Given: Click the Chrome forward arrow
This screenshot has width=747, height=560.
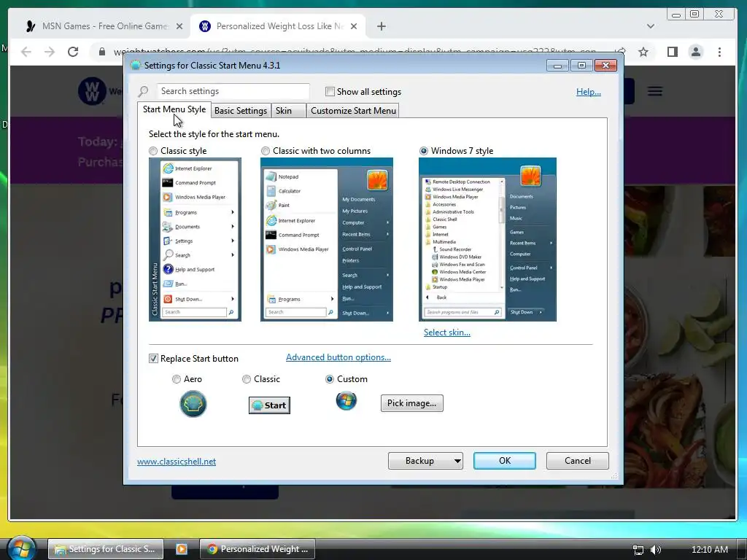Looking at the screenshot, I should [x=50, y=52].
